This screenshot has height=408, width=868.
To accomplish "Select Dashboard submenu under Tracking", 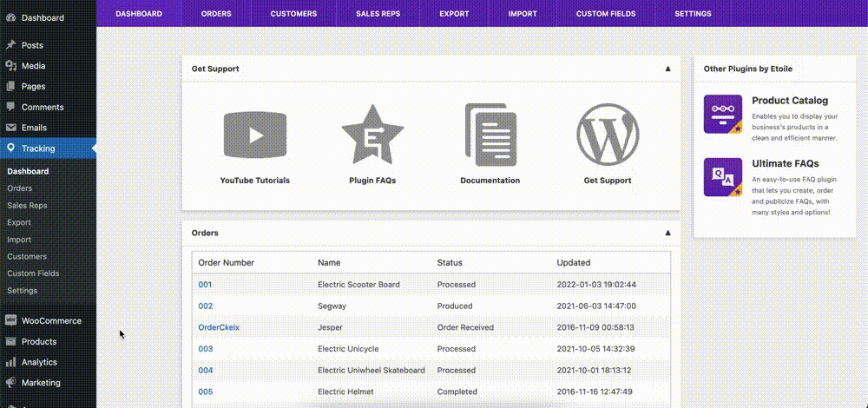I will (x=28, y=172).
